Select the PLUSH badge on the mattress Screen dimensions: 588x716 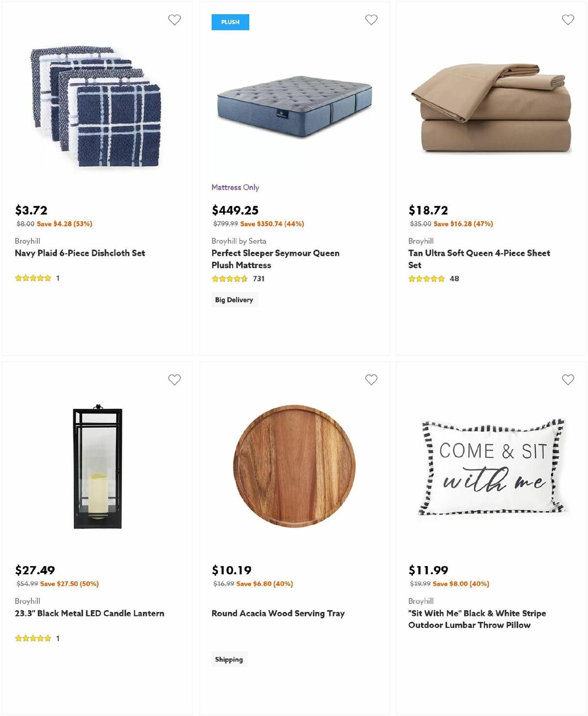(x=230, y=22)
